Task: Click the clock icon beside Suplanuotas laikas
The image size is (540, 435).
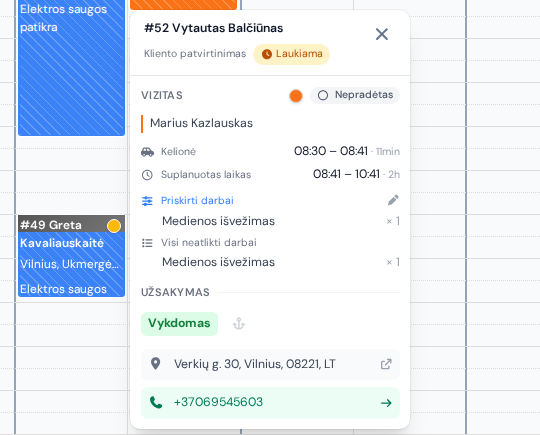Action: point(147,175)
